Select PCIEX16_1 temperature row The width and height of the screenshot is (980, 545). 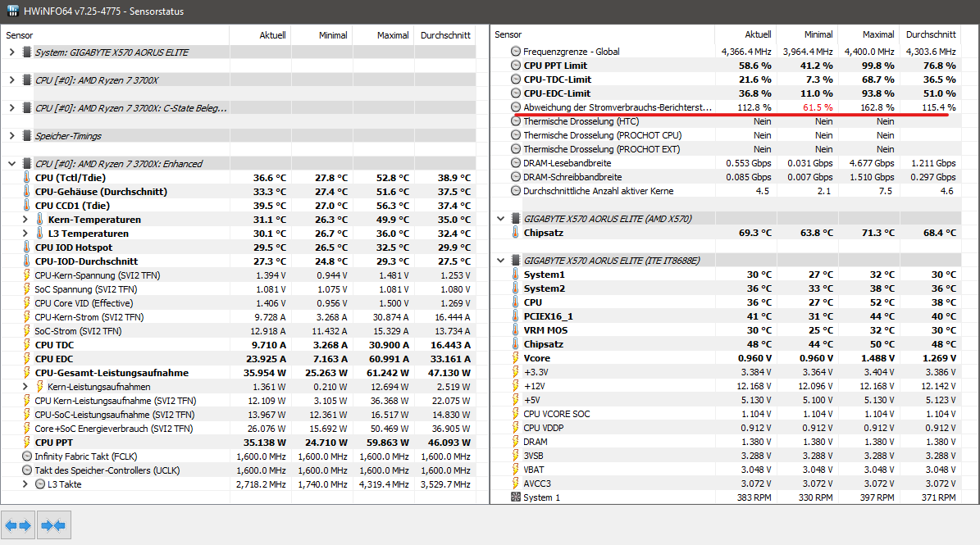727,316
